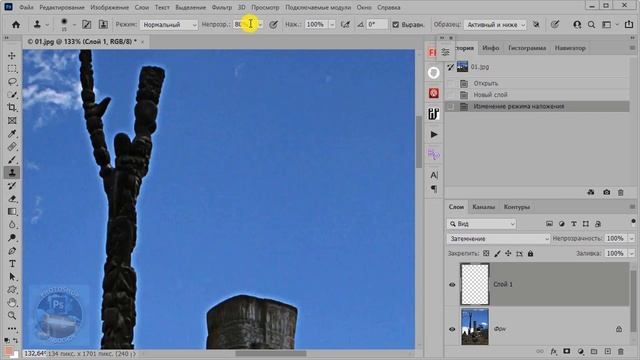Open the layer filter kind dropdown
Screen dimensions: 640x360
(482, 224)
